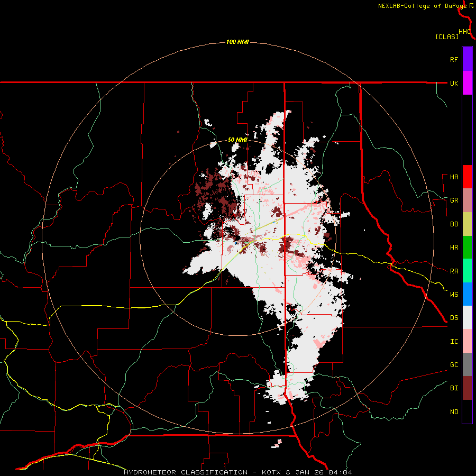Click the dark red BI legend swatch
The image size is (476, 476).
click(x=467, y=388)
